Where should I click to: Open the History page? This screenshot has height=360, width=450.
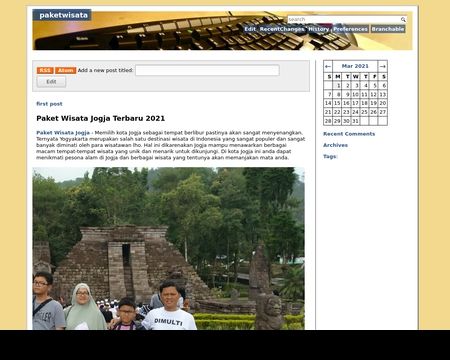click(319, 29)
